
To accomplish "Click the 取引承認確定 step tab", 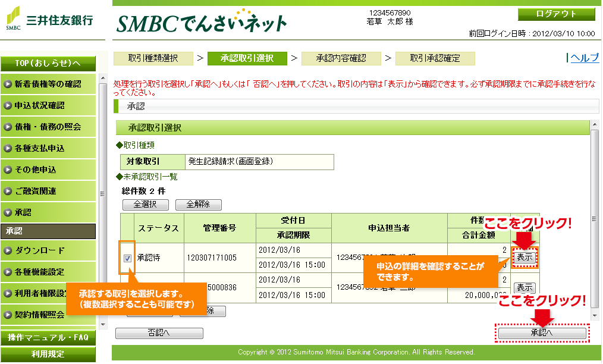I will pos(435,58).
